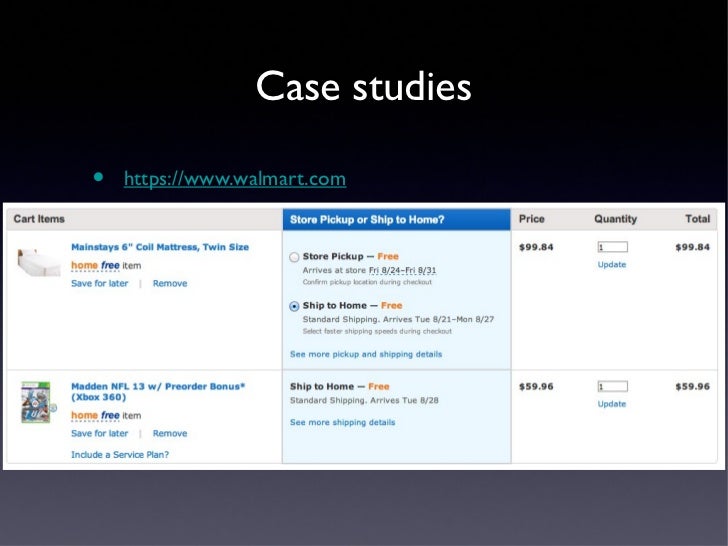Open See more pickup and shipping details
Image resolution: width=728 pixels, height=546 pixels.
[x=366, y=354]
